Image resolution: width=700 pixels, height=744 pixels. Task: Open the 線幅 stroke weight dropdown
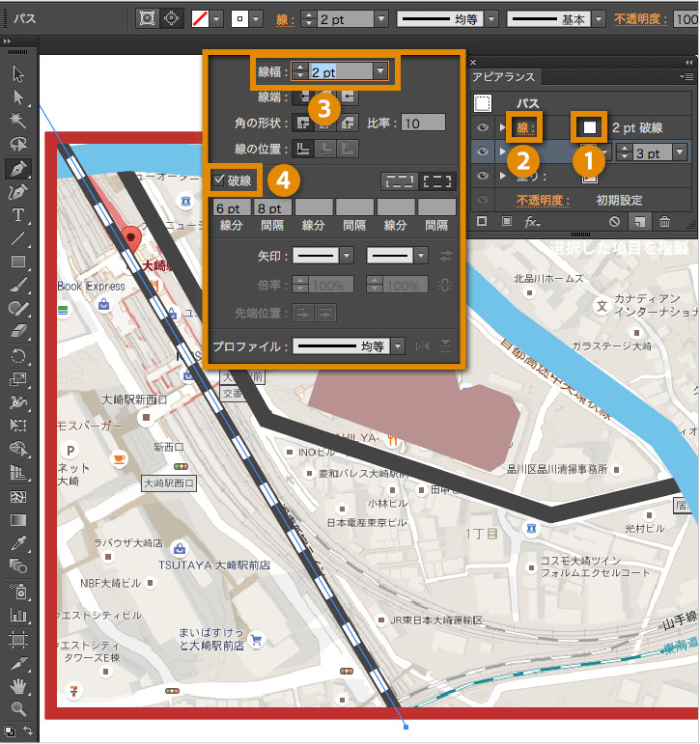[379, 71]
